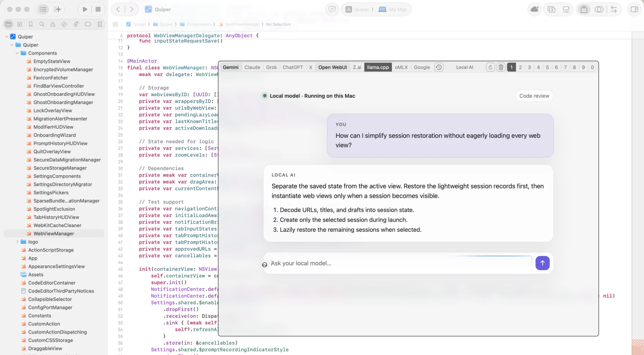Choose the My Mac run destination
644x355 pixels.
(393, 9)
